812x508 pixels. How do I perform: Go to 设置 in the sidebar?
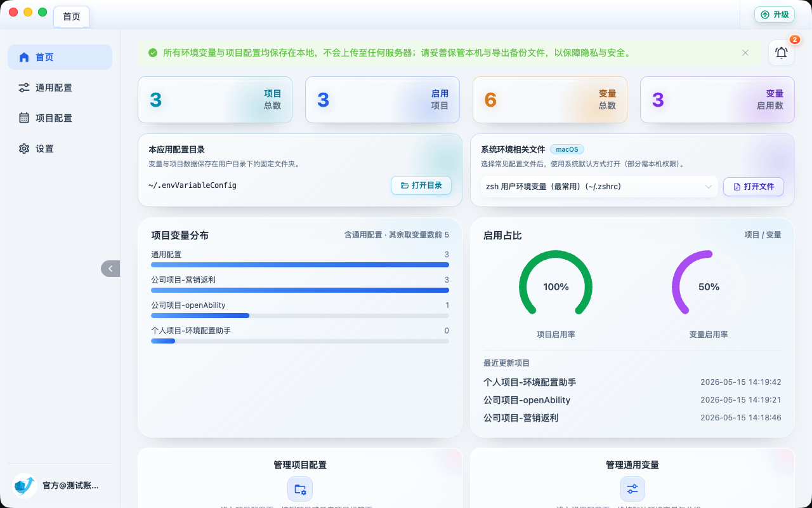tap(60, 149)
